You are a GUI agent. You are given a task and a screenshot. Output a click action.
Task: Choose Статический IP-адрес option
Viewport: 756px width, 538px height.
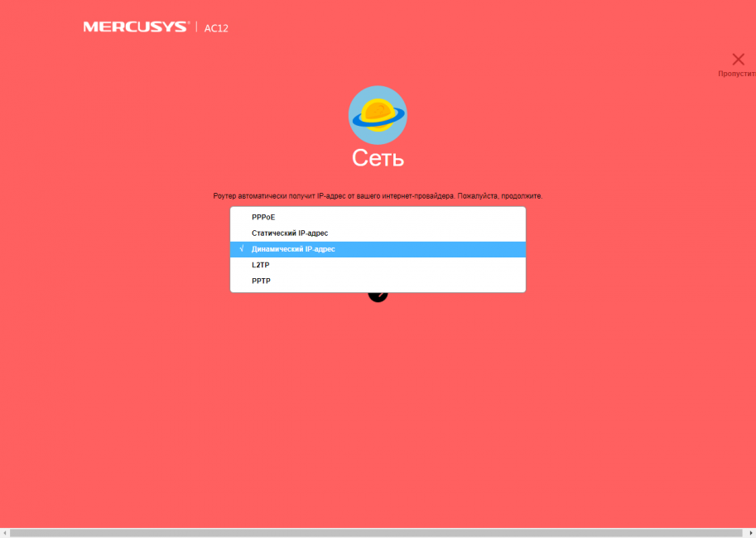tap(378, 233)
